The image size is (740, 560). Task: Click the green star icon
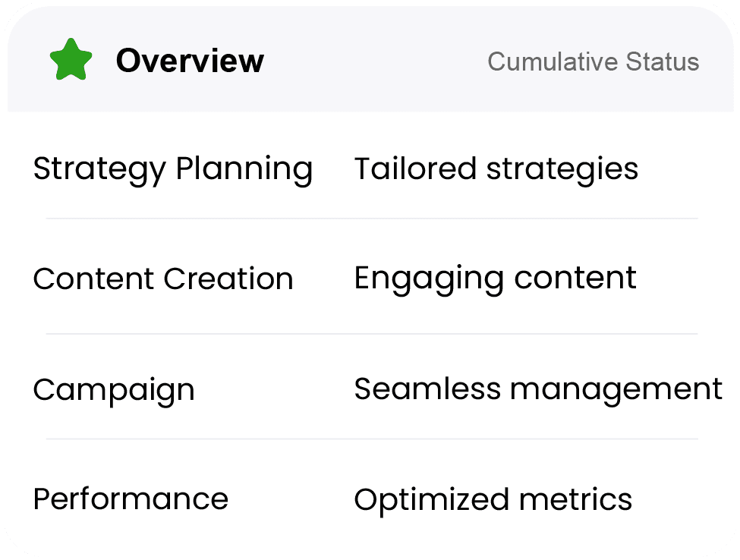pos(71,59)
